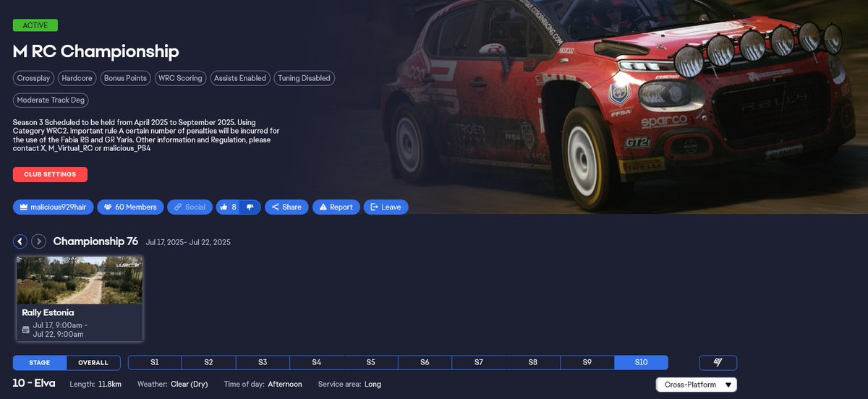This screenshot has height=399, width=868.
Task: Click the WRC Scoring tag
Action: [180, 78]
